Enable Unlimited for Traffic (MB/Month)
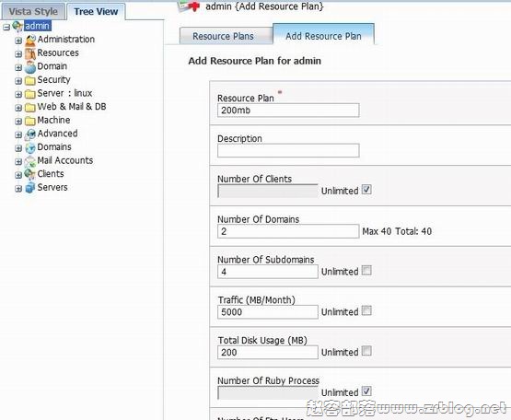 coord(366,310)
